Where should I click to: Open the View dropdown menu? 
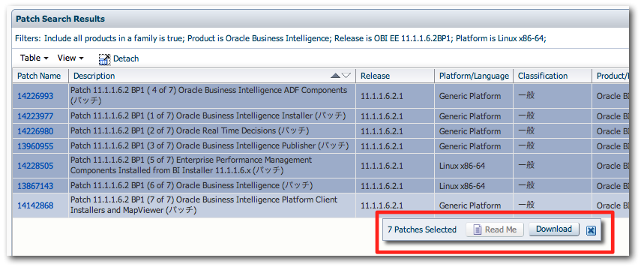[70, 58]
